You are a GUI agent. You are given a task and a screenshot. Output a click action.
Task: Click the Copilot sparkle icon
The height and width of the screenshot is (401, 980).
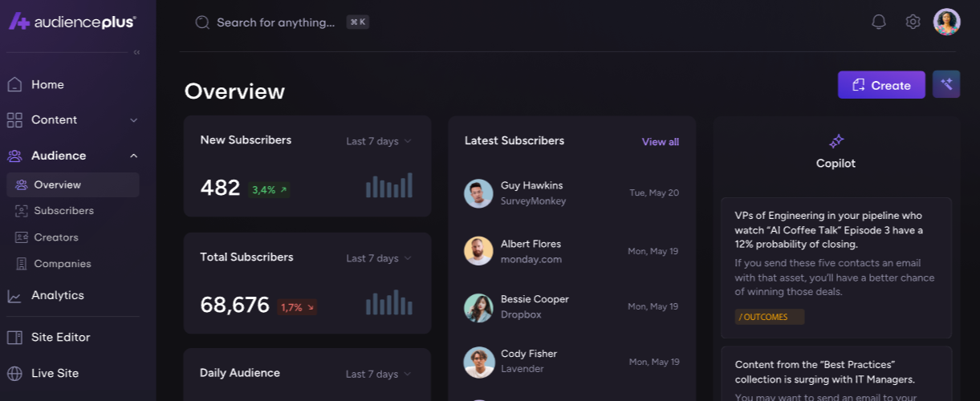tap(836, 141)
